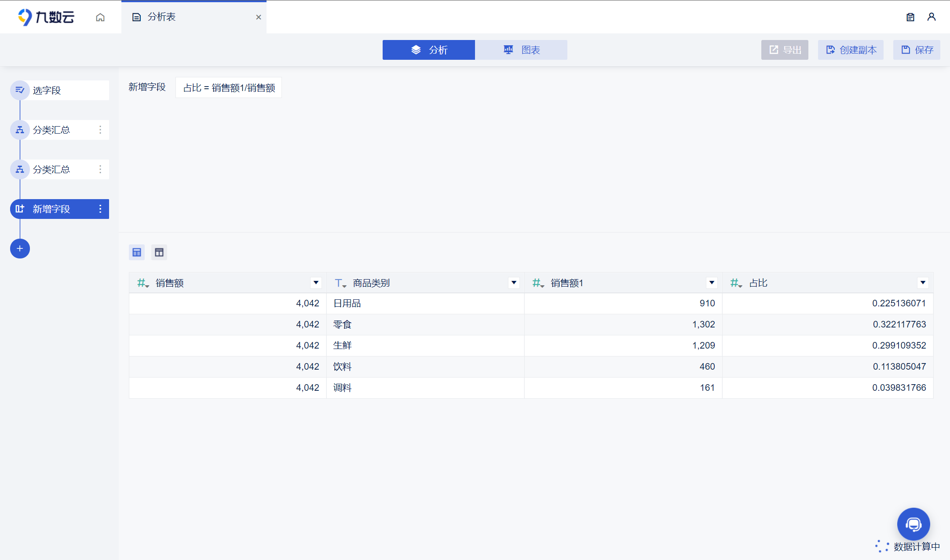This screenshot has height=560, width=950.
Task: Click the home icon in top bar
Action: (100, 17)
